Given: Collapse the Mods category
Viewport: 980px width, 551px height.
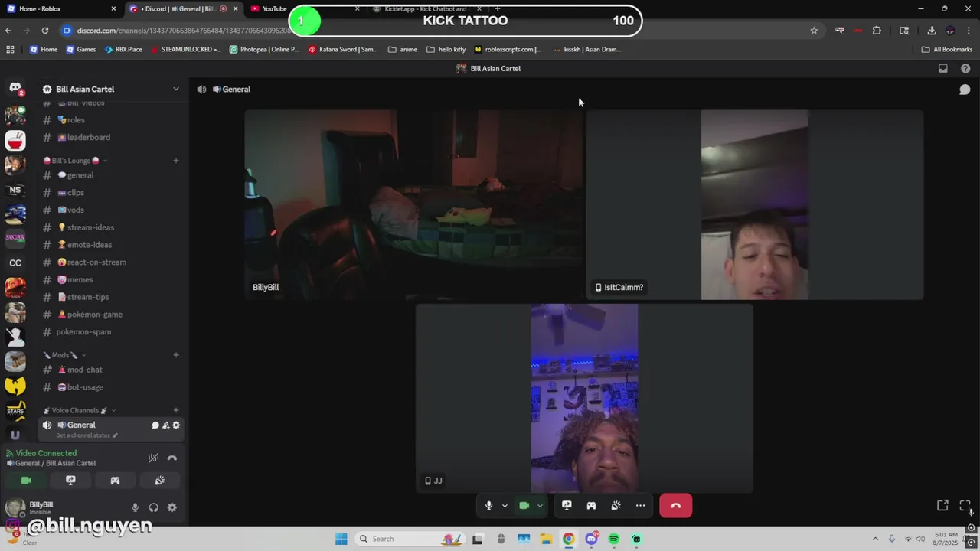Looking at the screenshot, I should [x=64, y=355].
